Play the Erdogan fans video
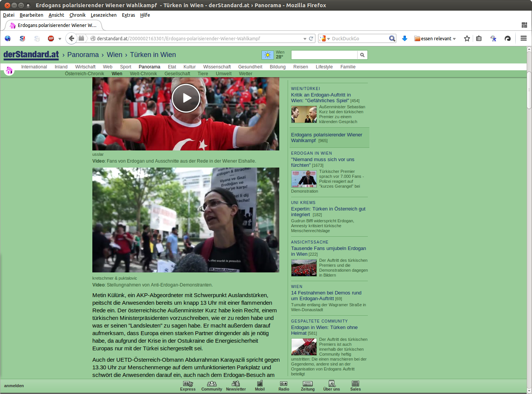 coord(186,98)
